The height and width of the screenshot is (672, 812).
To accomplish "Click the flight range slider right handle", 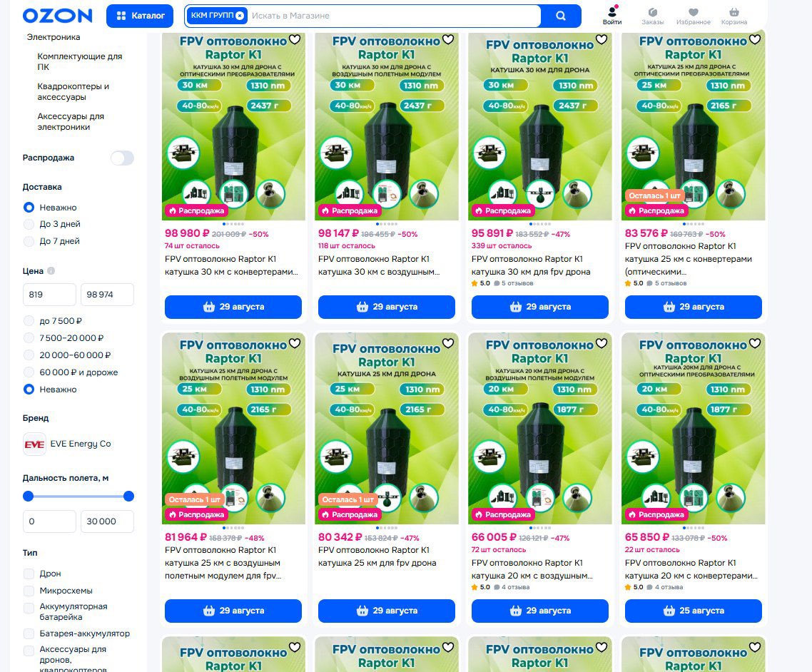I will (x=129, y=497).
